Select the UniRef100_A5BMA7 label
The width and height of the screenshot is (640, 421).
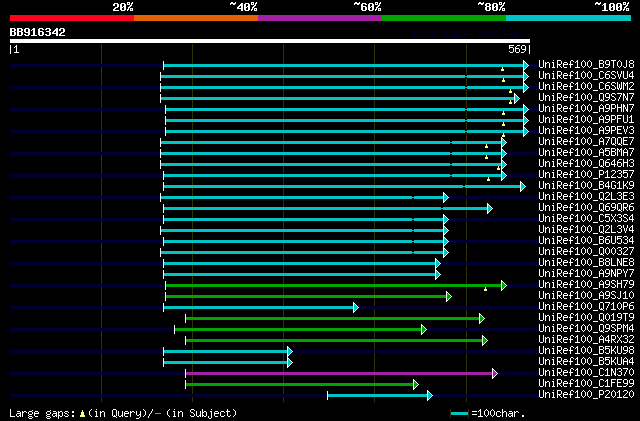click(x=586, y=152)
